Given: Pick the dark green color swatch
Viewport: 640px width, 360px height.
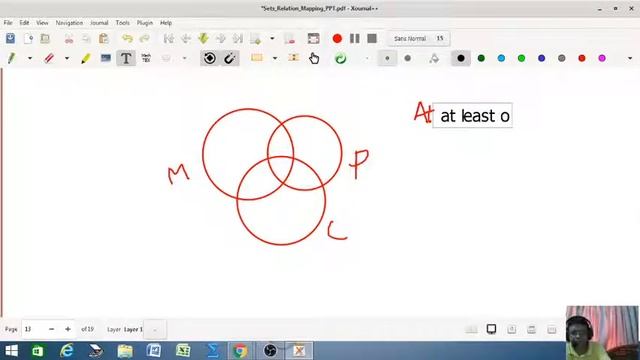Looking at the screenshot, I should pos(481,58).
